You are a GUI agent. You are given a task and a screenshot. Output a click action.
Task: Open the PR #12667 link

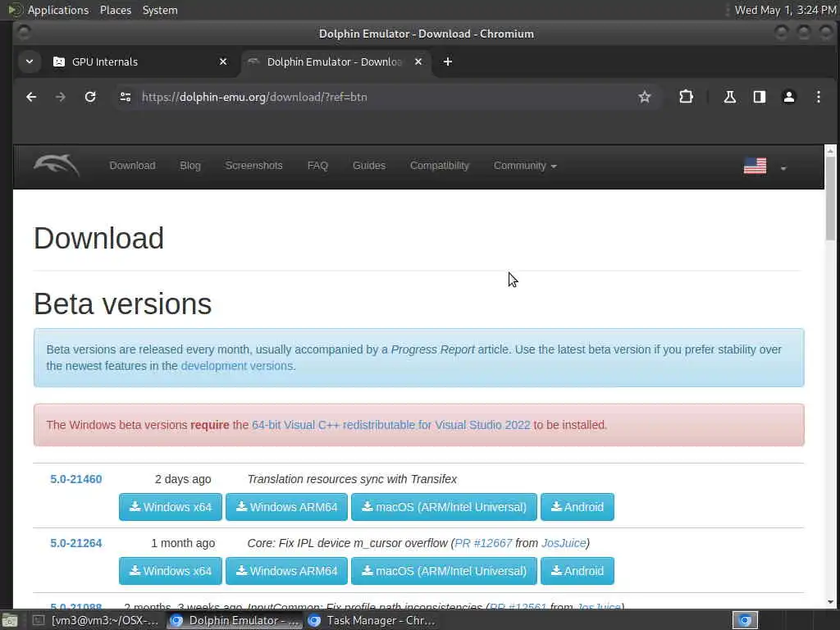coord(483,543)
